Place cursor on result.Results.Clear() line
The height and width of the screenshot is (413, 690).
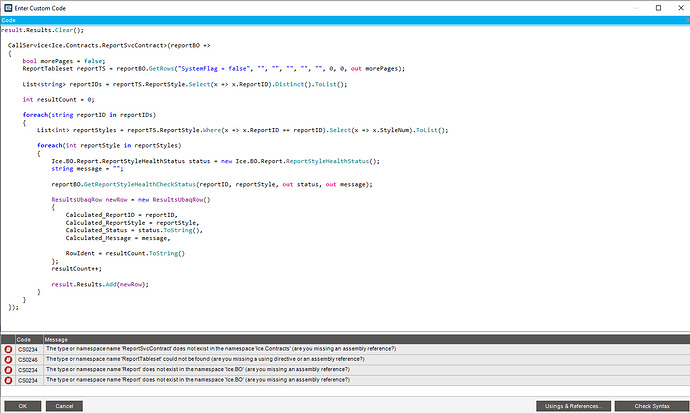[x=42, y=30]
